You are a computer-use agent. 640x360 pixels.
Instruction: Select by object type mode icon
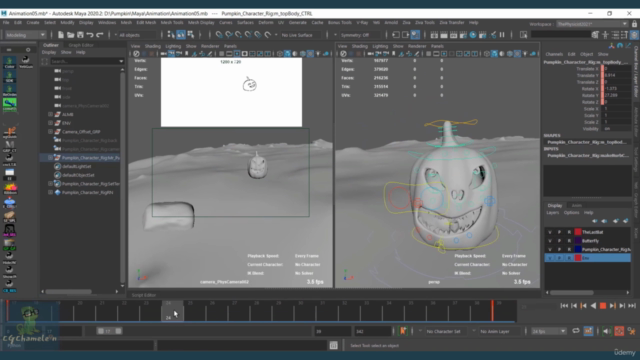pyautogui.click(x=181, y=35)
